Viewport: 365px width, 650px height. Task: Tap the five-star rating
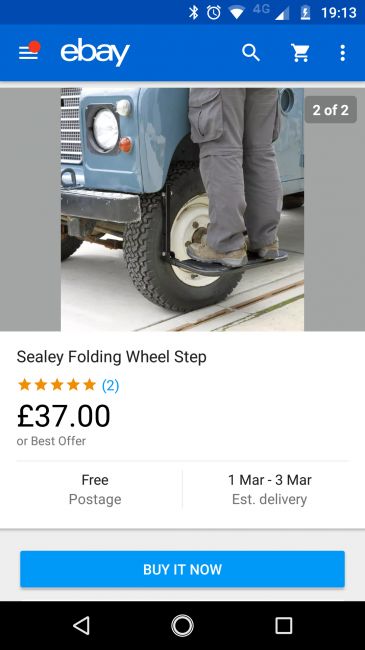[56, 385]
